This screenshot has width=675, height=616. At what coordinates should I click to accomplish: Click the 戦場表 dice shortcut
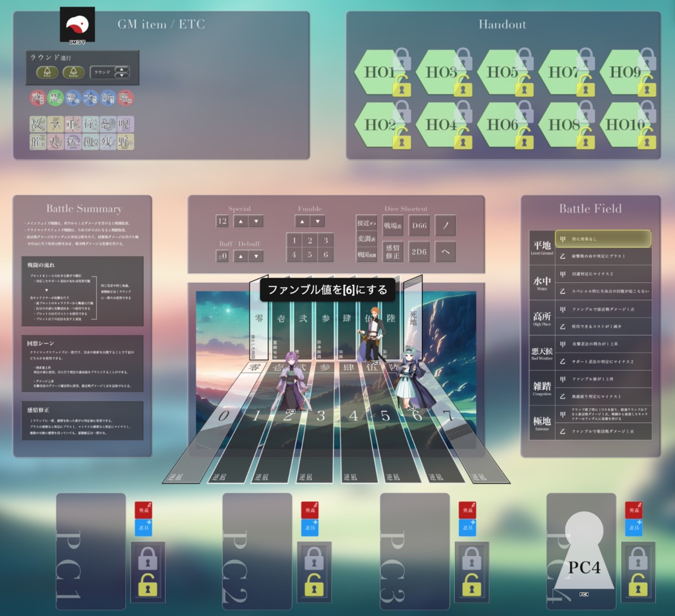[x=393, y=226]
